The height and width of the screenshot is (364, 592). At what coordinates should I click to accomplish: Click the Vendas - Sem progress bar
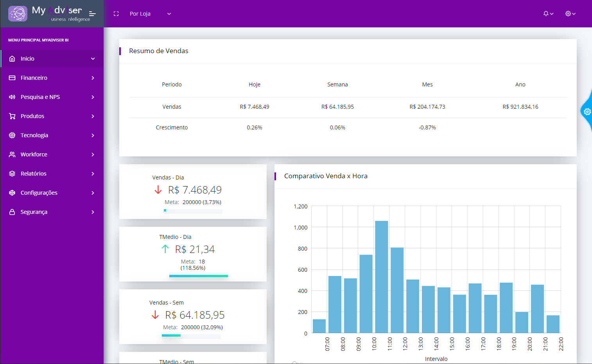point(191,335)
